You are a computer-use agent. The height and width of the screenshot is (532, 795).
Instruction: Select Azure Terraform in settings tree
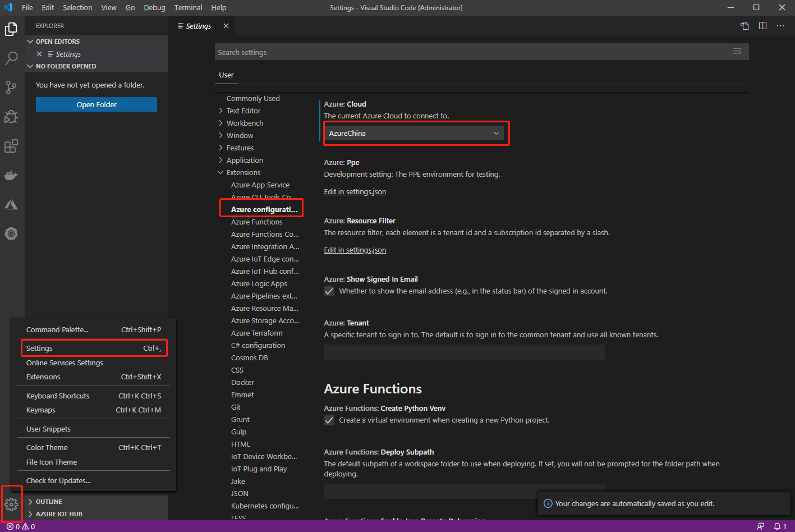click(x=257, y=333)
